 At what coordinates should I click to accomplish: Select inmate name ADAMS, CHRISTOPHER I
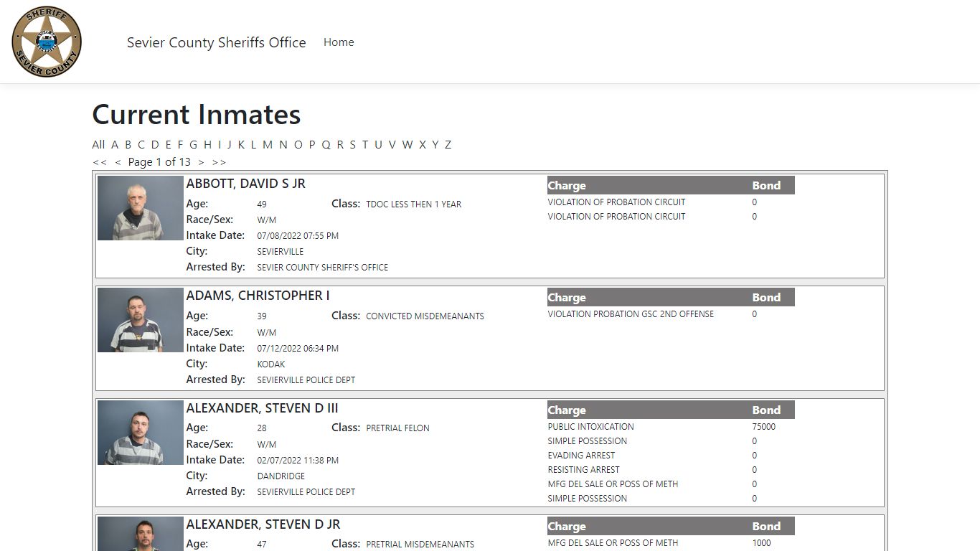click(258, 296)
